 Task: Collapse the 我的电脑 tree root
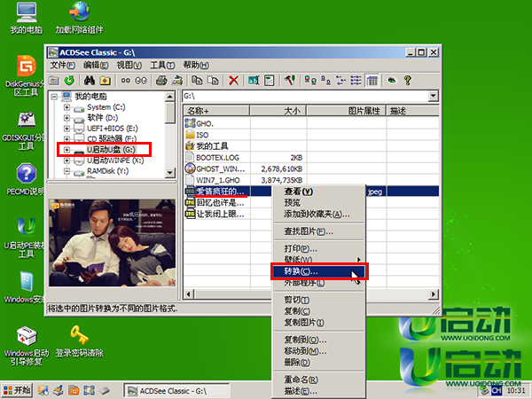click(54, 97)
